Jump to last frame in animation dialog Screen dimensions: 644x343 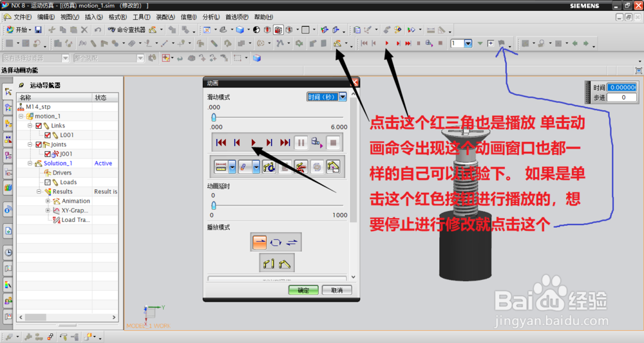pyautogui.click(x=285, y=143)
